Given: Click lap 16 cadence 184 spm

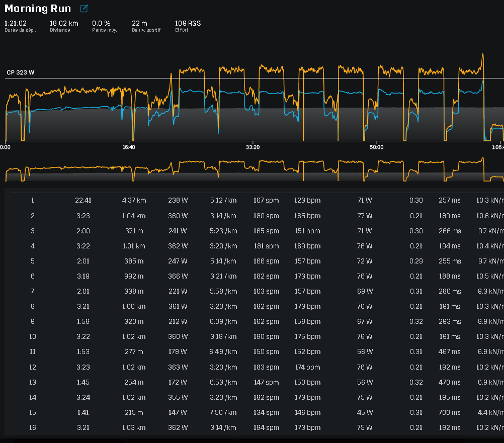Looking at the screenshot, I should pyautogui.click(x=266, y=427).
